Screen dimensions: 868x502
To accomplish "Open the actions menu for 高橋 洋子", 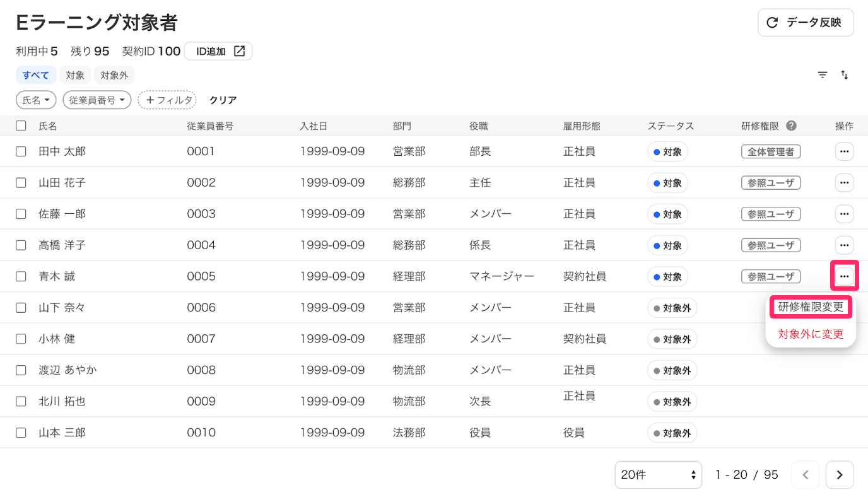I will [x=845, y=245].
